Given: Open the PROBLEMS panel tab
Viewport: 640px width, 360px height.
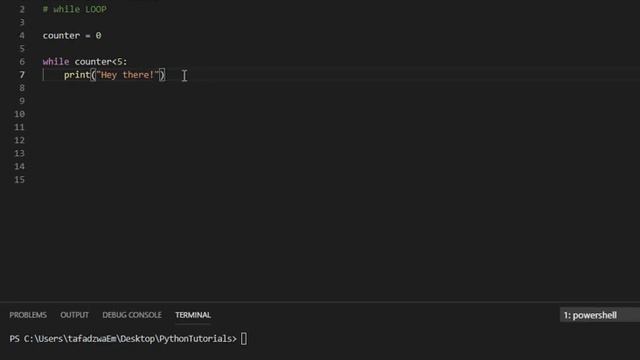Looking at the screenshot, I should [28, 315].
